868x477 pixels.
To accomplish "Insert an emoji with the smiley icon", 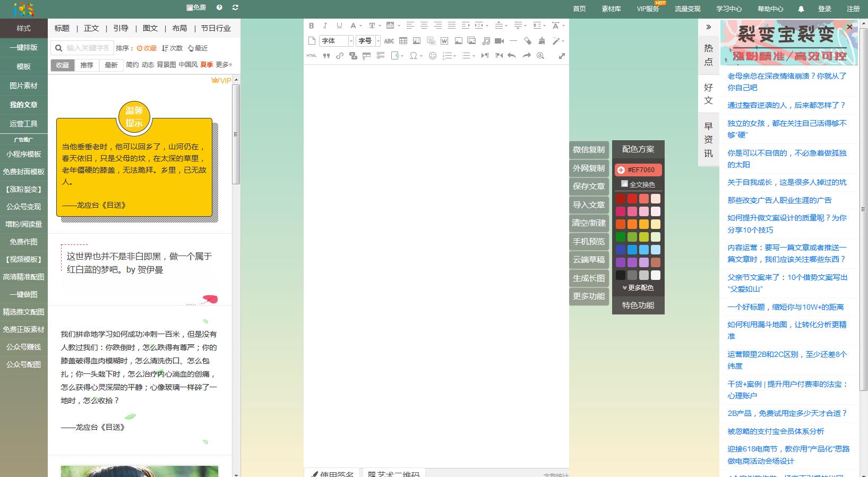I will tap(433, 56).
